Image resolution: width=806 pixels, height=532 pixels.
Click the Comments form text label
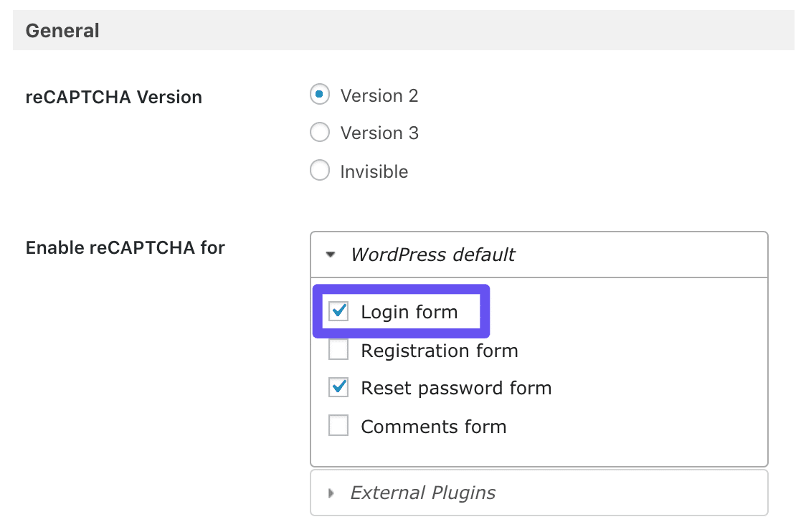(x=433, y=425)
